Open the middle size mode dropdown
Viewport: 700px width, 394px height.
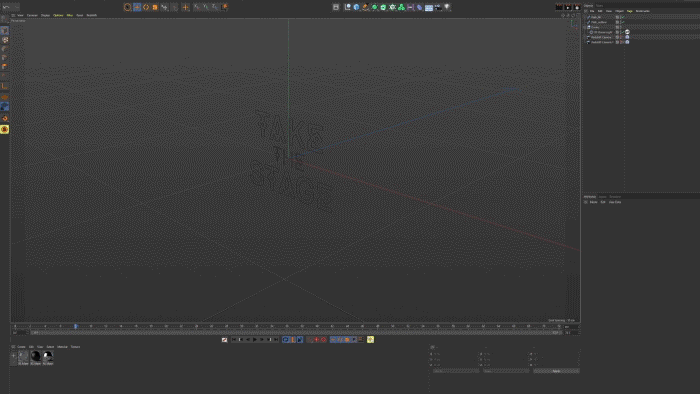click(x=506, y=371)
